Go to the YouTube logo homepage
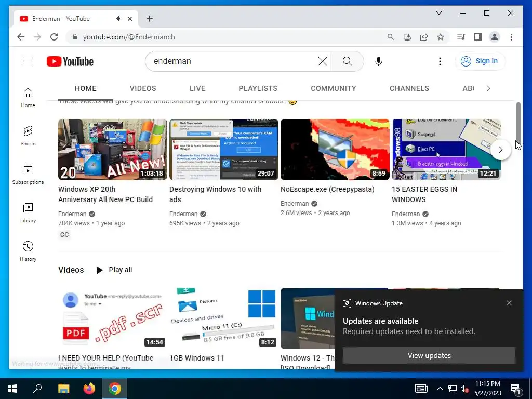The width and height of the screenshot is (532, 399). click(x=70, y=61)
